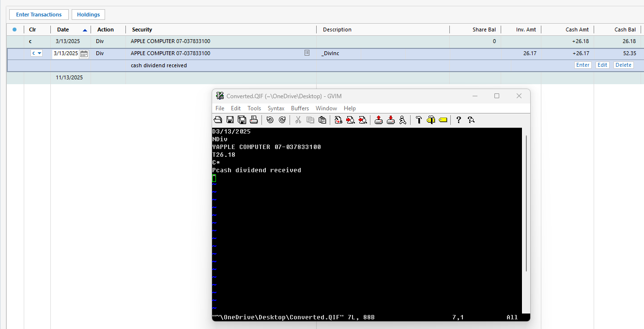Undo the last change in GVIM
The width and height of the screenshot is (644, 329).
270,120
